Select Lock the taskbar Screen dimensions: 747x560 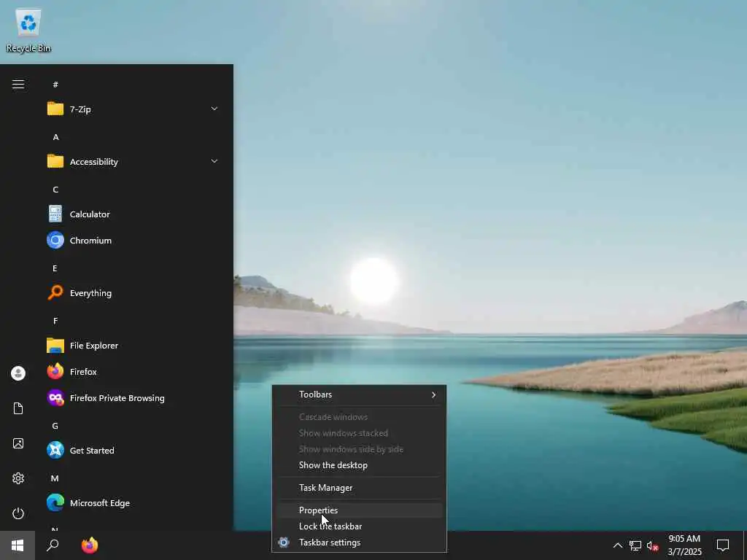(x=359, y=526)
